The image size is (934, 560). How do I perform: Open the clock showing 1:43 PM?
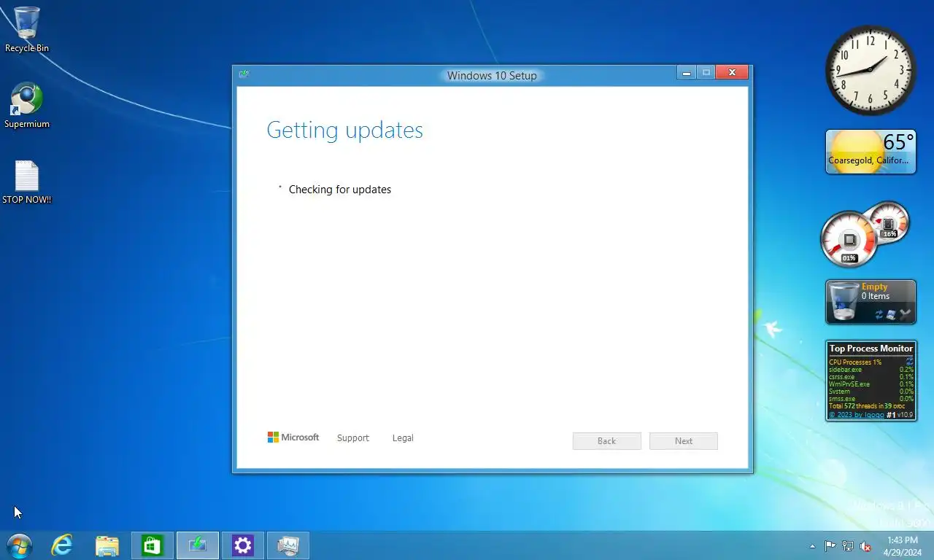coord(903,546)
